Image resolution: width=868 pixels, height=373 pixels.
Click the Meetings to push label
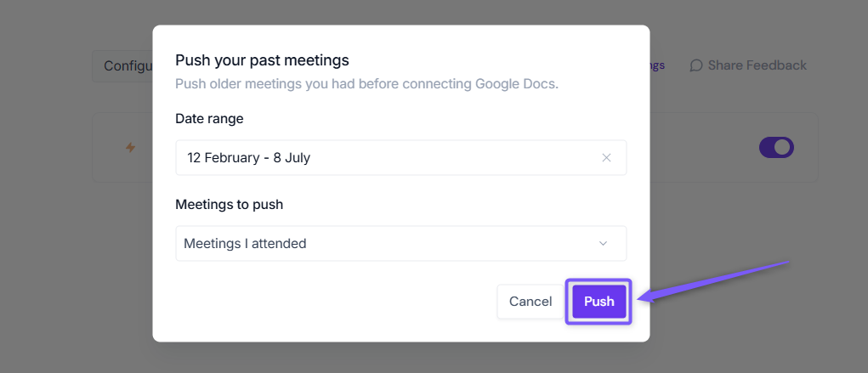pyautogui.click(x=230, y=205)
